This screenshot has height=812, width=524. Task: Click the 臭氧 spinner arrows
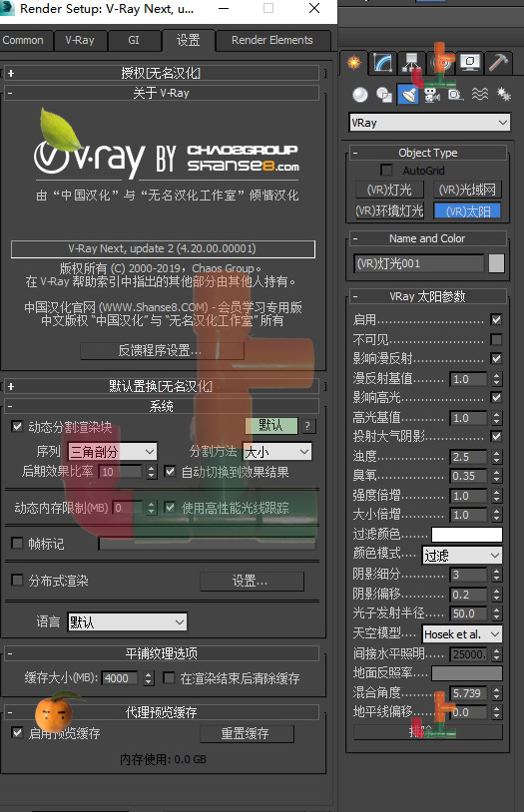497,476
